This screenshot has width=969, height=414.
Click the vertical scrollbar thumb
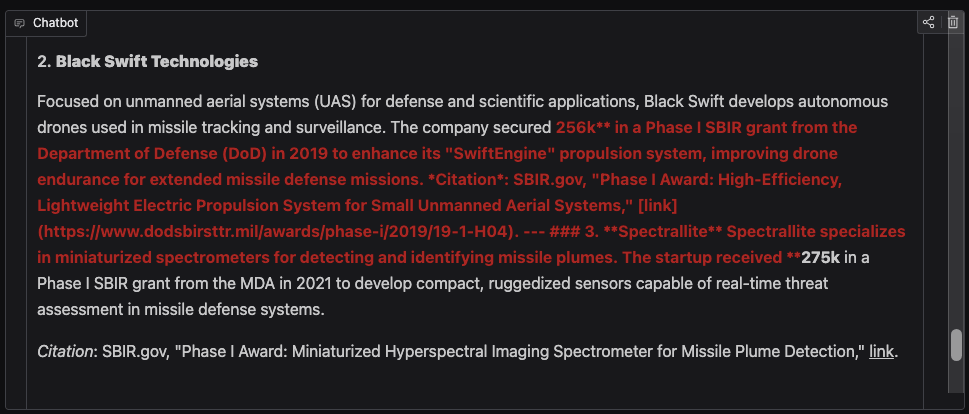tap(956, 344)
